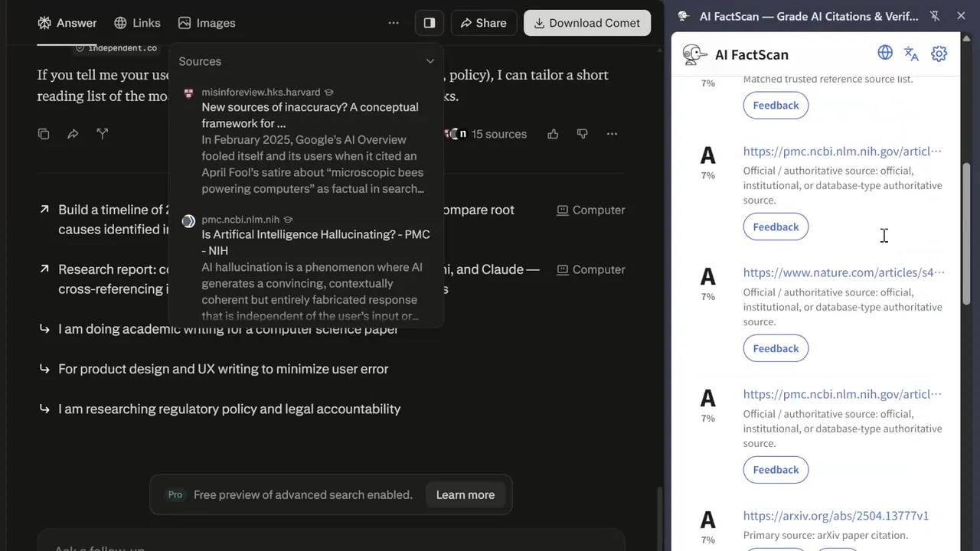Open the 15 sources list

point(487,134)
